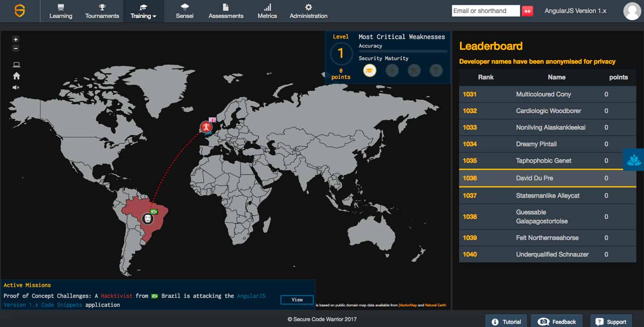Select the Statesmanlike Alleycat row
644x327 pixels.
point(547,196)
